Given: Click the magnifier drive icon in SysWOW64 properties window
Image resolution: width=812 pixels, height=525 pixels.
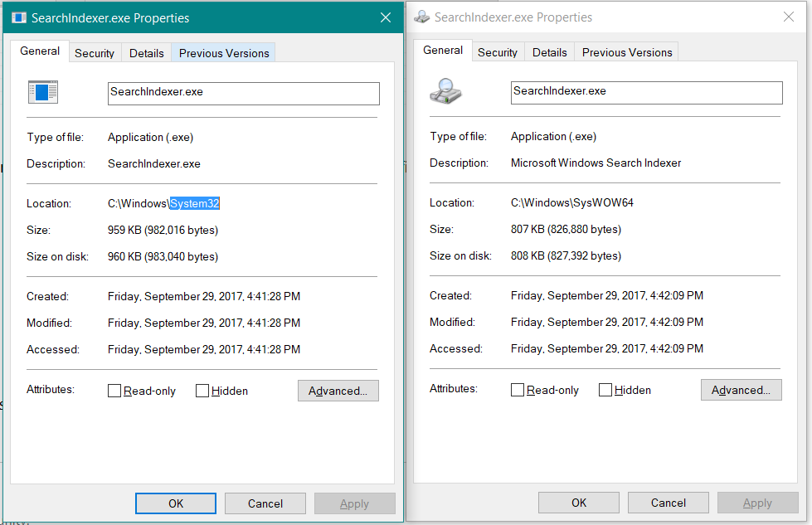Looking at the screenshot, I should pos(445,91).
